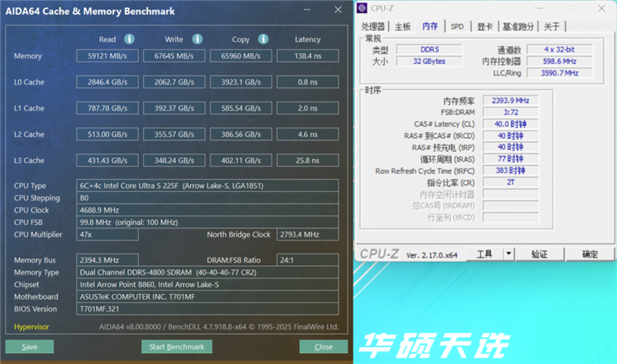Click the info icon next to Write

point(197,39)
